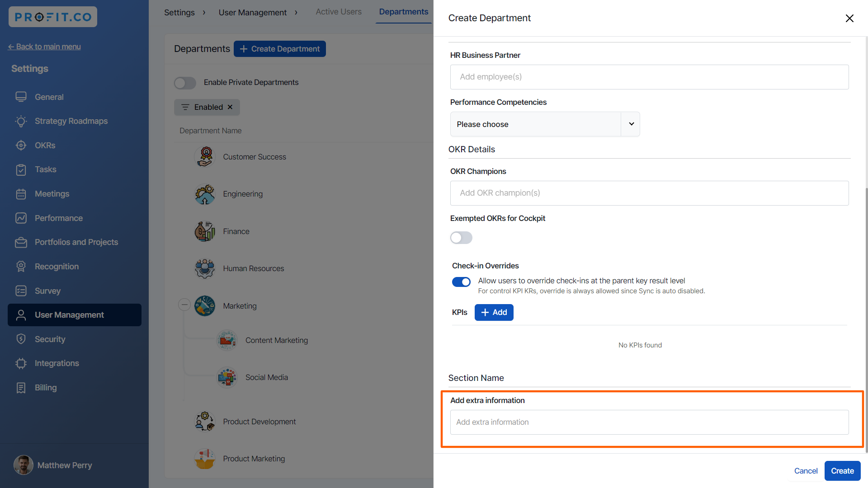
Task: Collapse the Marketing department tree
Action: click(x=184, y=305)
